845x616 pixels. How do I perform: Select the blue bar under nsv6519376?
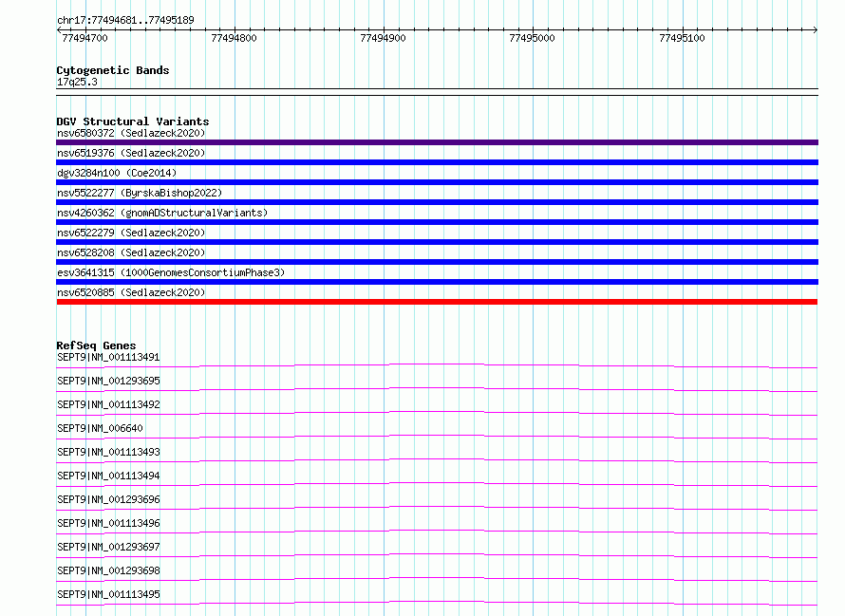coord(437,162)
